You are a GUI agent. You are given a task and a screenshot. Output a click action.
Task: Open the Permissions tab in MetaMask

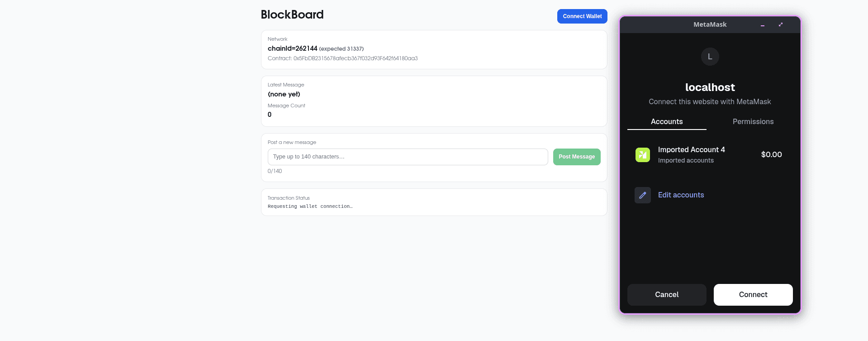coord(753,122)
